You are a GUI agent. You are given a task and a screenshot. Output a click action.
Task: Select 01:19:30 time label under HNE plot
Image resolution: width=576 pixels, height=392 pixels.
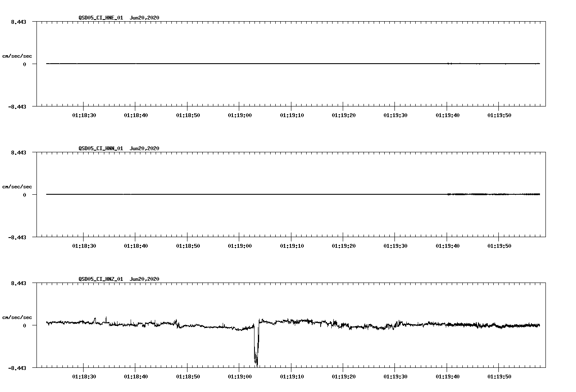tap(395, 115)
